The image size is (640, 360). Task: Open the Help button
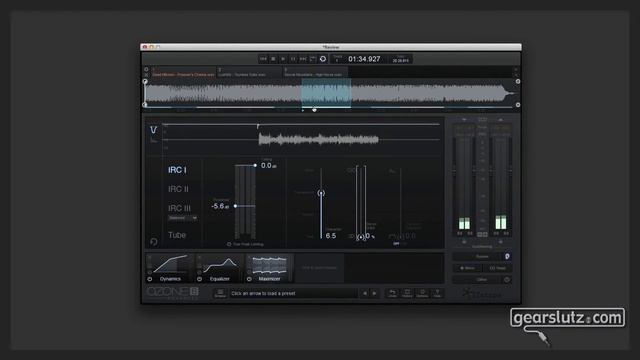pos(437,293)
